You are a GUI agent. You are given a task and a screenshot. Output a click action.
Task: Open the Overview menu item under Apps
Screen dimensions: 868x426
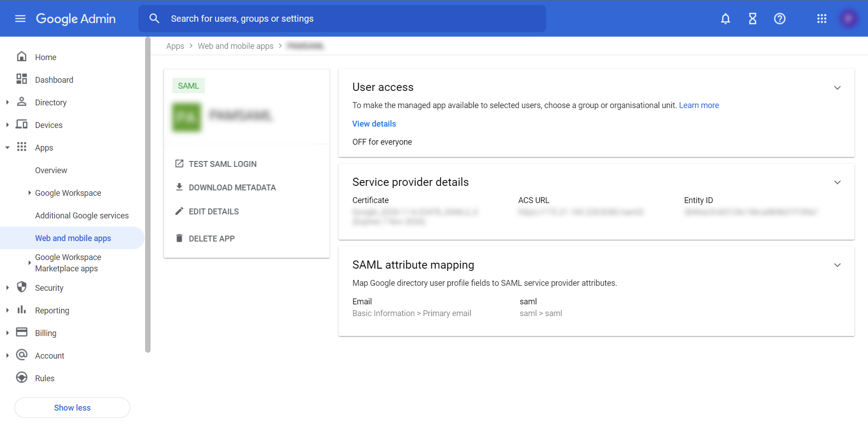coord(51,170)
